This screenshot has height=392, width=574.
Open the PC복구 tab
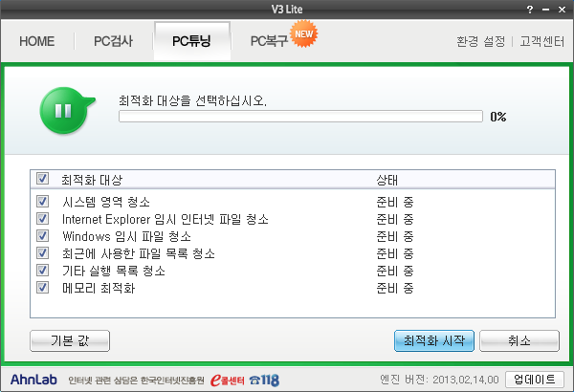(269, 41)
